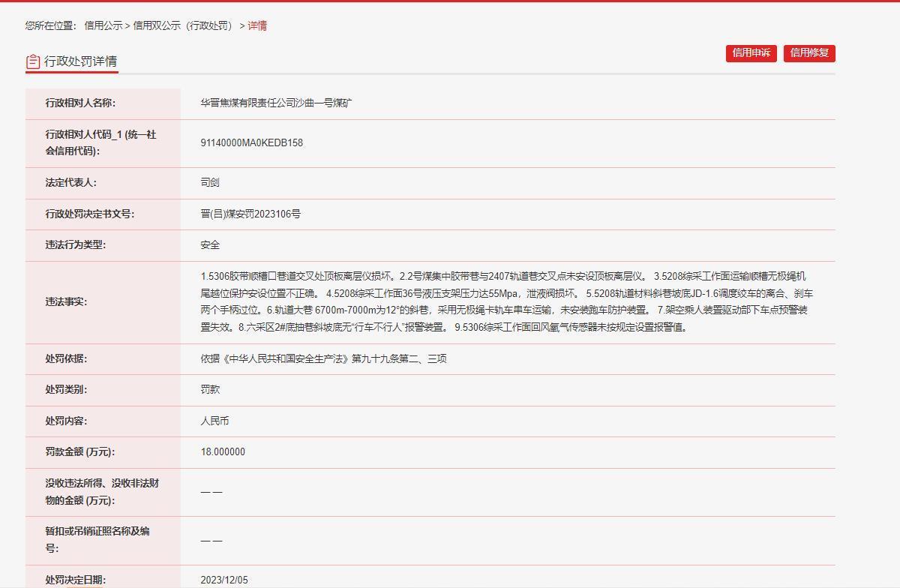Click the 信用修复 credit repair button

[811, 53]
